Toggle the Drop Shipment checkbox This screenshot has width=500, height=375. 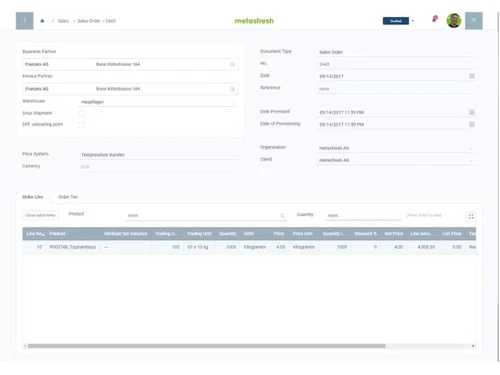pos(81,114)
